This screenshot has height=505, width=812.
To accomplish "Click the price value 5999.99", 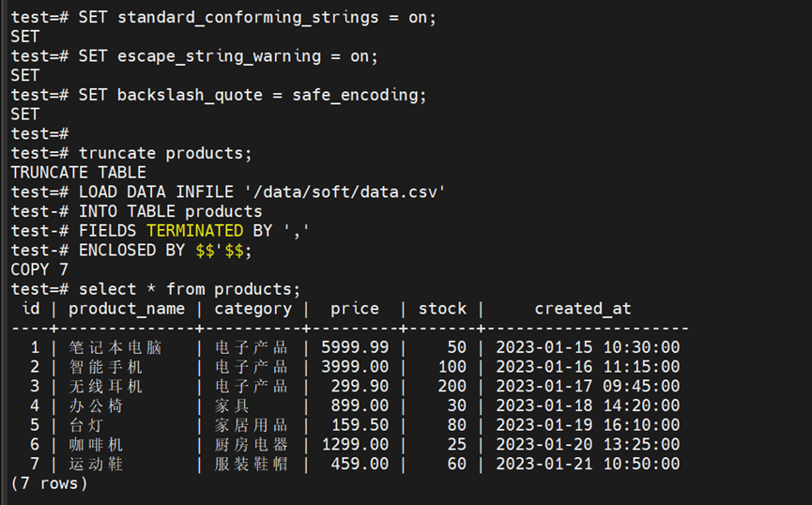I will 355,347.
